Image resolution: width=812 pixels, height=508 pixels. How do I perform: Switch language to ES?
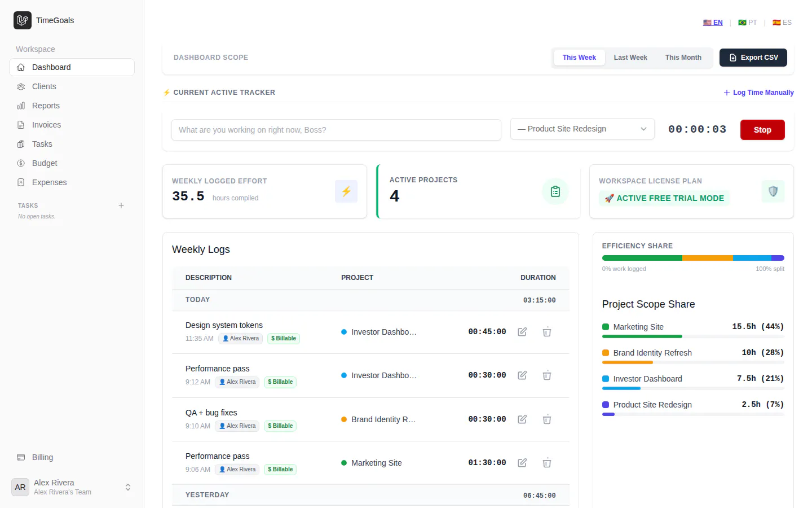[782, 23]
